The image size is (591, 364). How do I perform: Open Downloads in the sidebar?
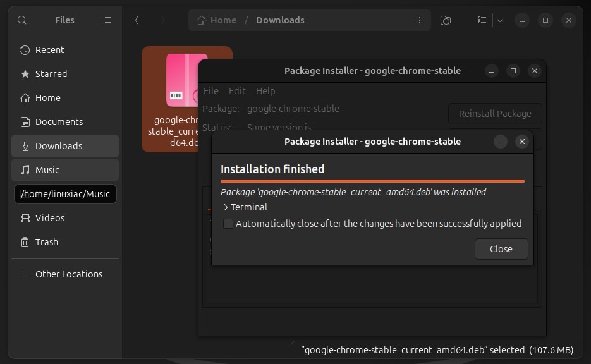65,146
